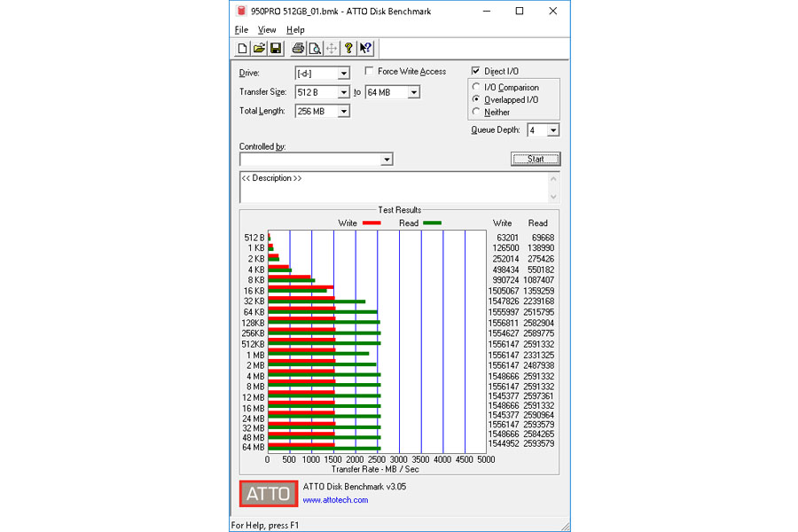
Task: Uncheck the Direct I/O checkbox
Action: 476,71
